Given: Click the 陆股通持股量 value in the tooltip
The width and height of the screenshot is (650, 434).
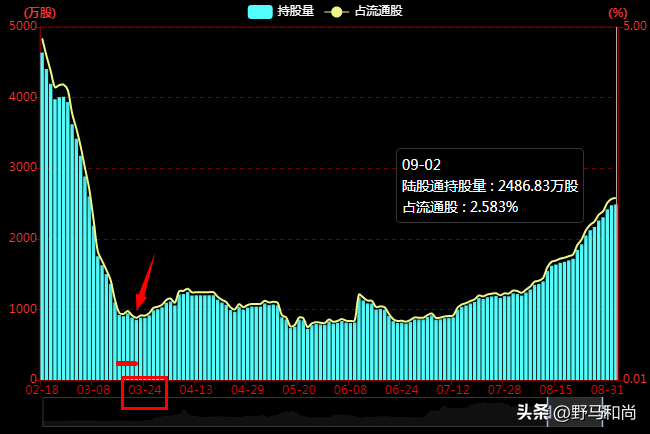Looking at the screenshot, I should pos(538,186).
